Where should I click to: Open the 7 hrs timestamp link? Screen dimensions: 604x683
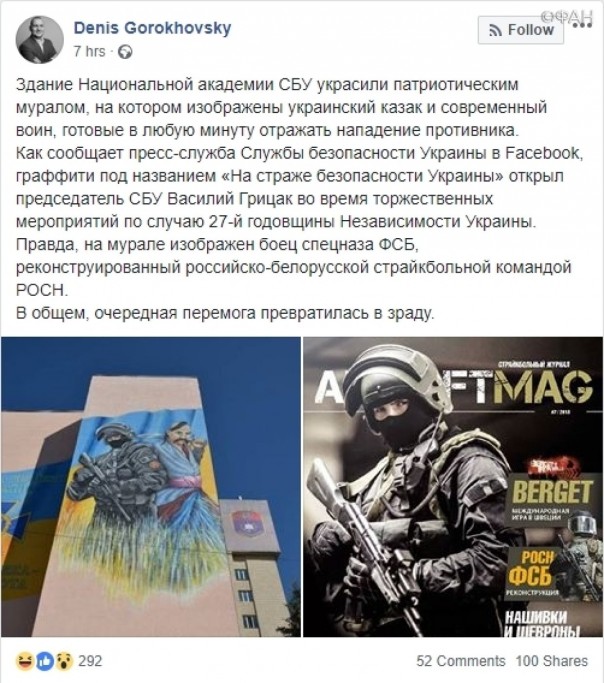click(89, 51)
